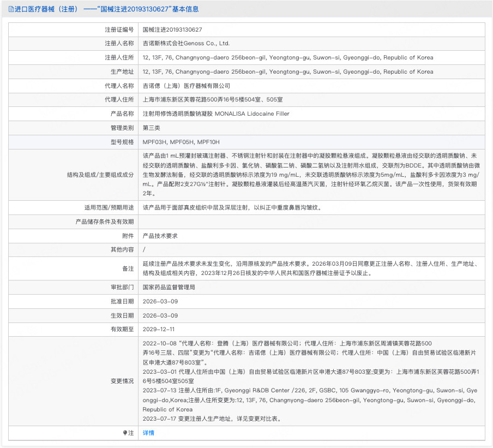Click the 备注 label
The width and height of the screenshot is (493, 448).
pos(128,268)
